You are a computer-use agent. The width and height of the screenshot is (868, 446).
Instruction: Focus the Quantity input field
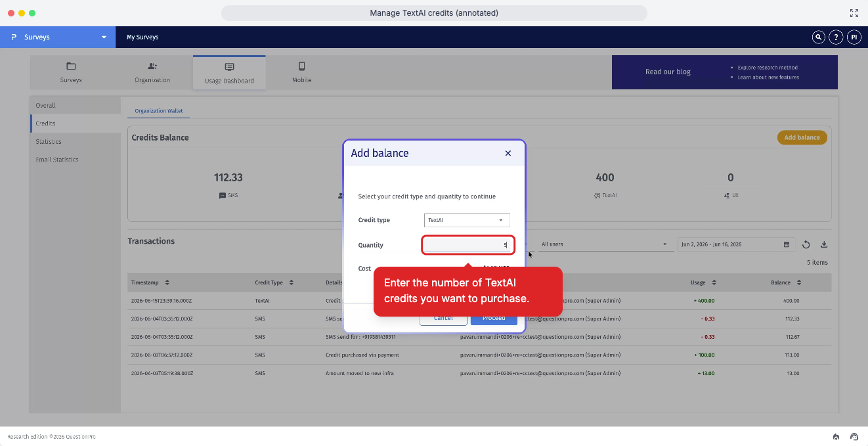point(467,245)
